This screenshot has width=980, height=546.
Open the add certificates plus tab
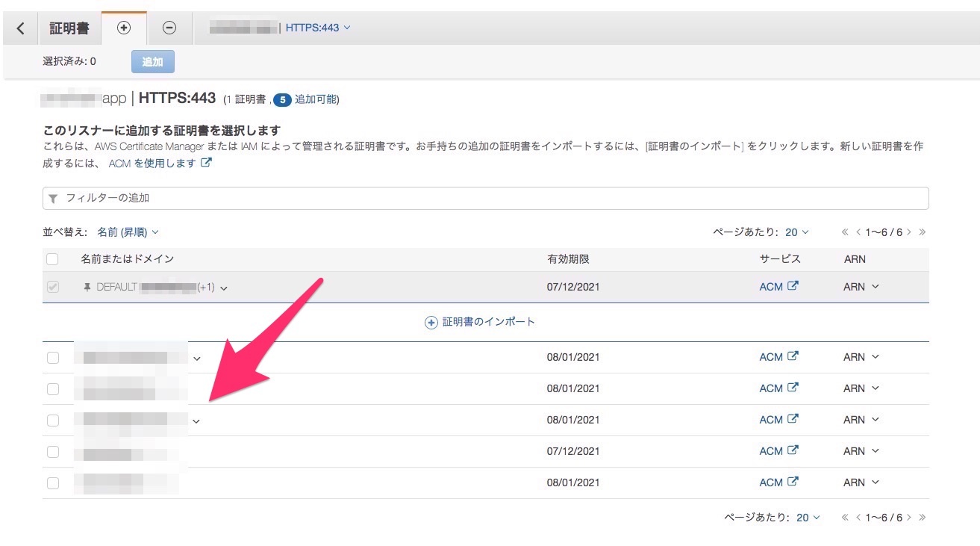click(x=124, y=28)
